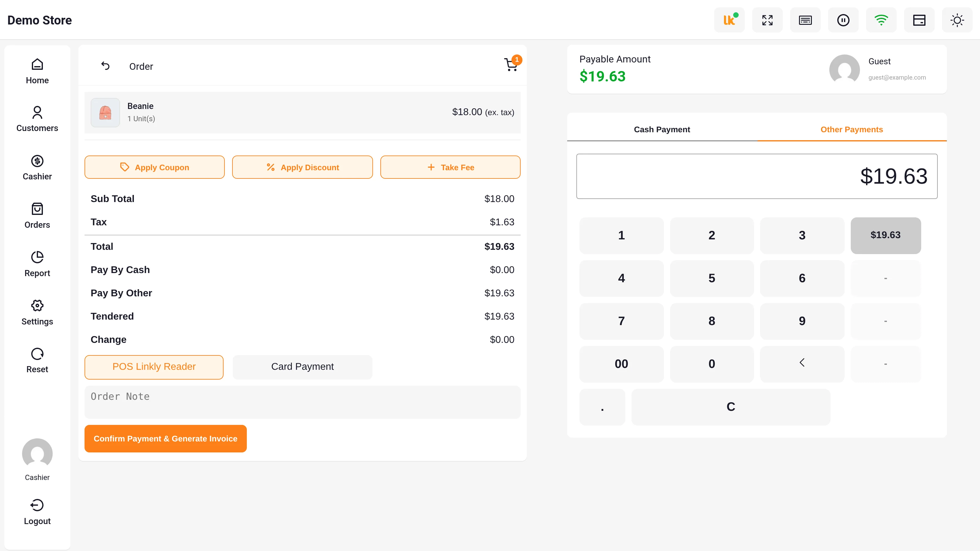Image resolution: width=980 pixels, height=551 pixels.
Task: Open Cashier in the sidebar
Action: [37, 167]
